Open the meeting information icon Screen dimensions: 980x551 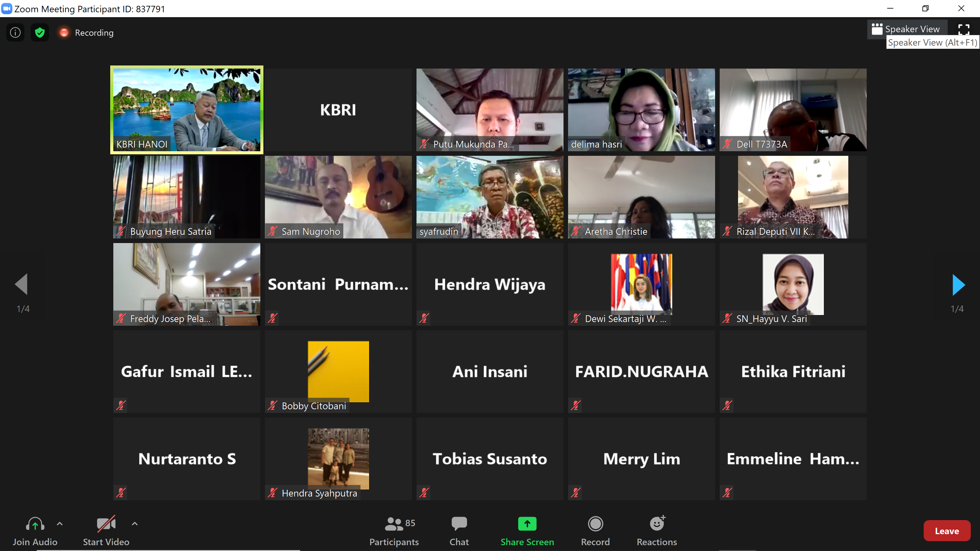(15, 33)
